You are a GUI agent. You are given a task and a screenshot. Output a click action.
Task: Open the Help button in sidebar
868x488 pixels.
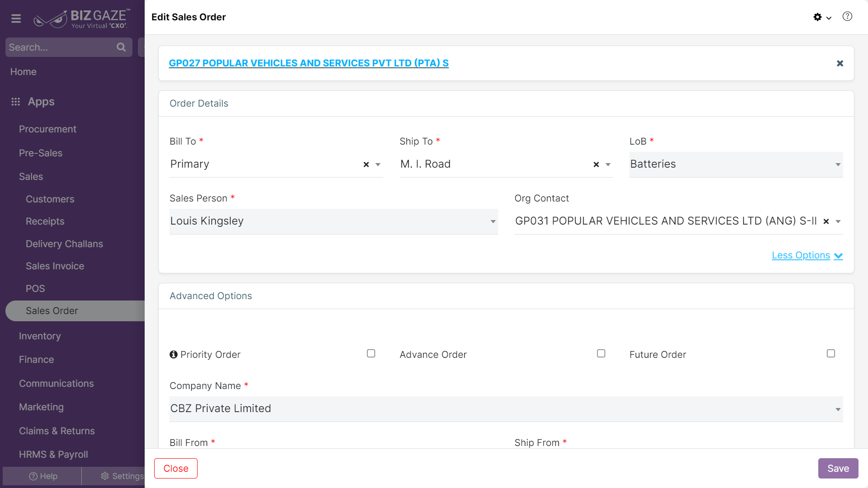[x=42, y=476]
